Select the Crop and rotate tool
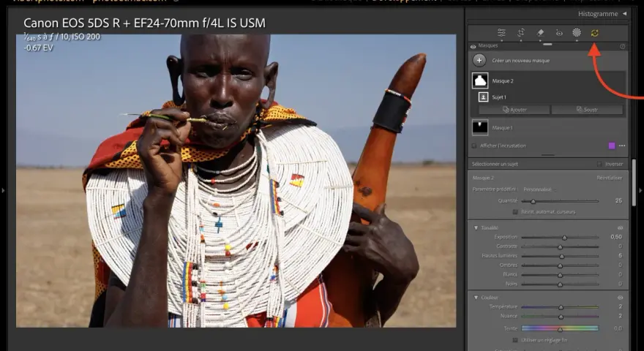The height and width of the screenshot is (351, 644). point(521,33)
